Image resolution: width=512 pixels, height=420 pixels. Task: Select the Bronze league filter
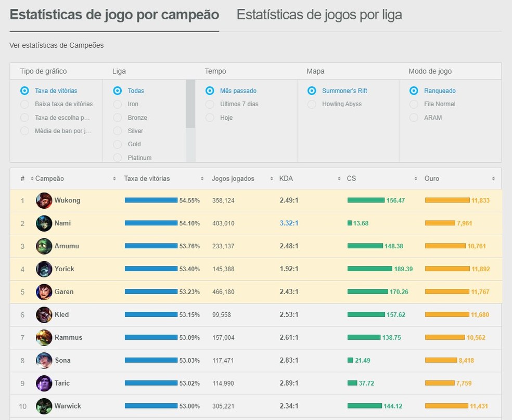click(x=118, y=118)
